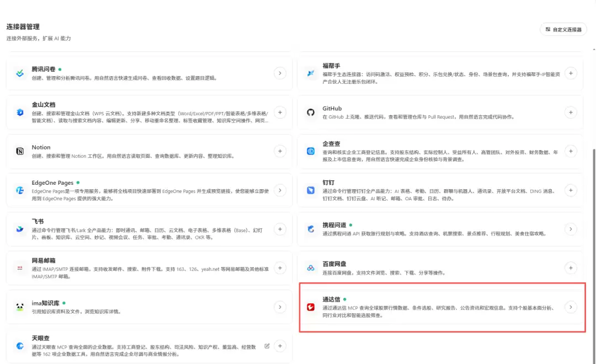The height and width of the screenshot is (364, 596).
Task: Add the 金山文档 connector with plus button
Action: 280,113
